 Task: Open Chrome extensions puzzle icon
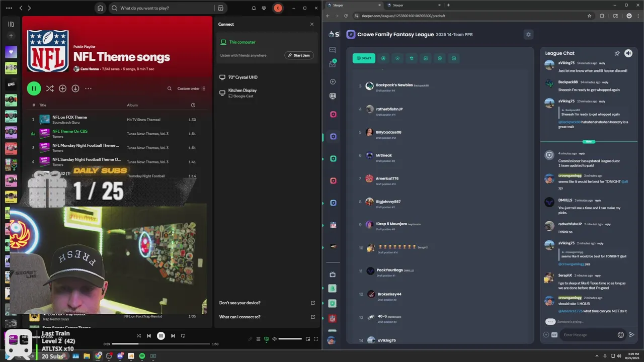click(602, 16)
